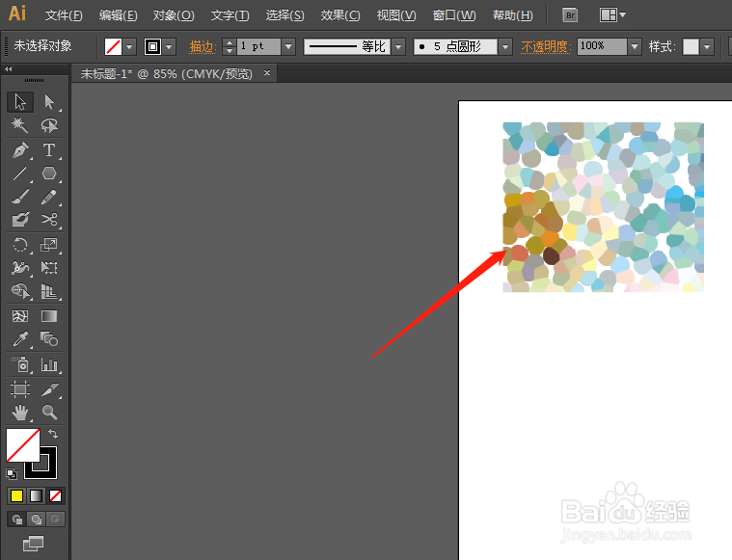Open the 窗口(W) menu

[454, 15]
